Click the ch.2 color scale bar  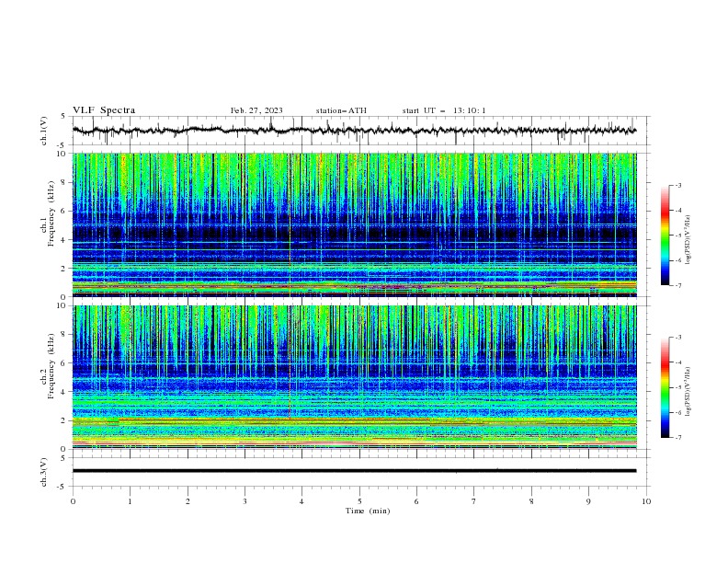pyautogui.click(x=665, y=387)
